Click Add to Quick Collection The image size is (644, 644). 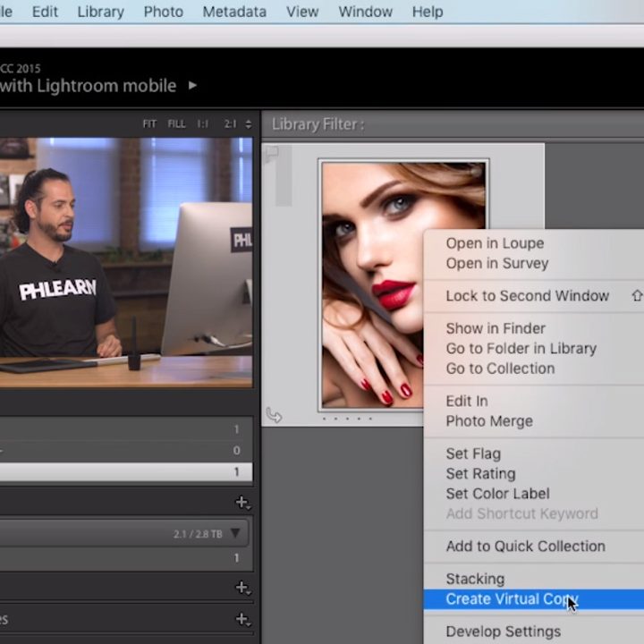pos(526,547)
